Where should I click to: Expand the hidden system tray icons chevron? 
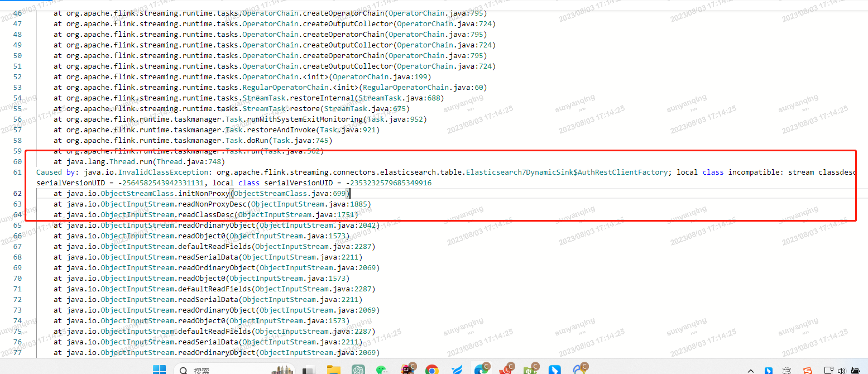[751, 371]
